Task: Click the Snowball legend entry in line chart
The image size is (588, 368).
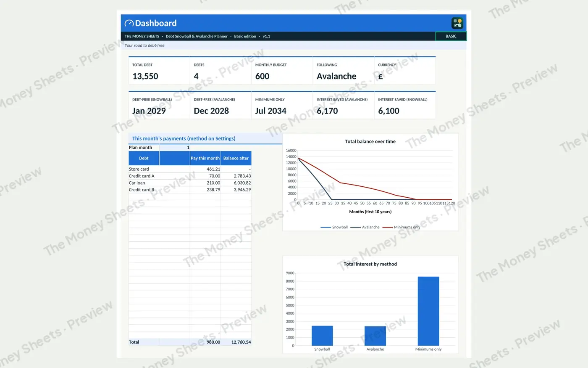Action: (x=334, y=227)
